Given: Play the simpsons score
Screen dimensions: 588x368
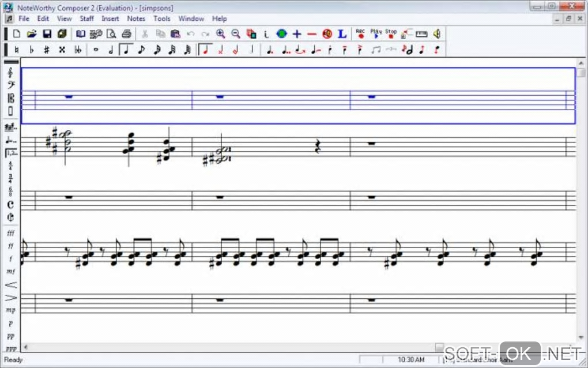Looking at the screenshot, I should tap(376, 34).
